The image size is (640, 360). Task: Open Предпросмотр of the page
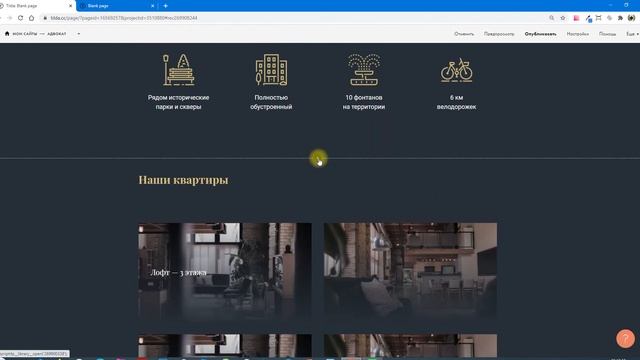tap(499, 34)
